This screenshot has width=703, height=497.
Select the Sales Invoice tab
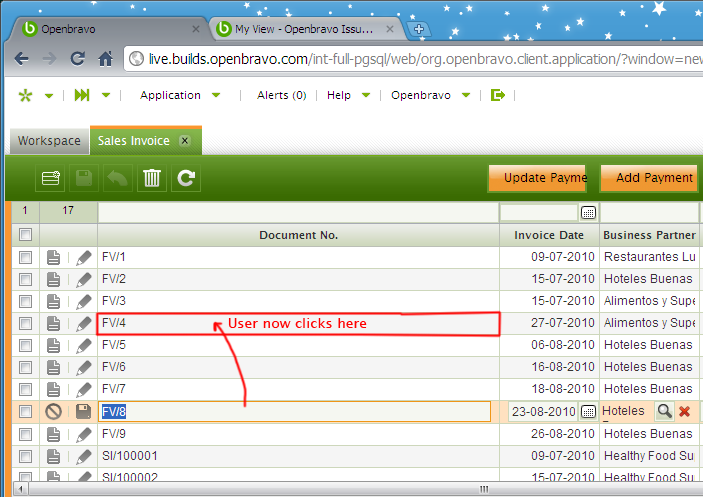134,141
